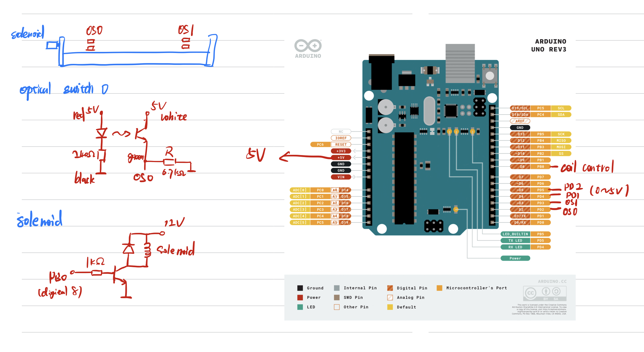
Task: Click the ~D3 pin label
Action: tap(520, 203)
